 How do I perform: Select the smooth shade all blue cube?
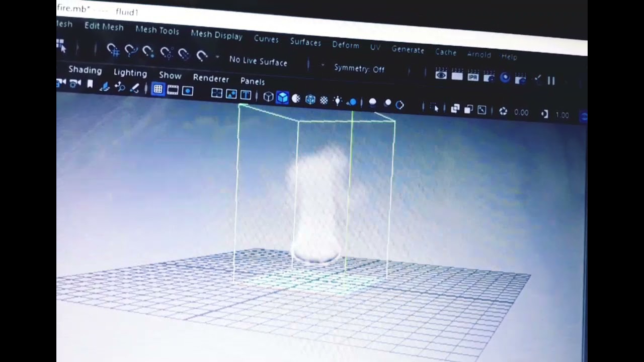pos(283,98)
